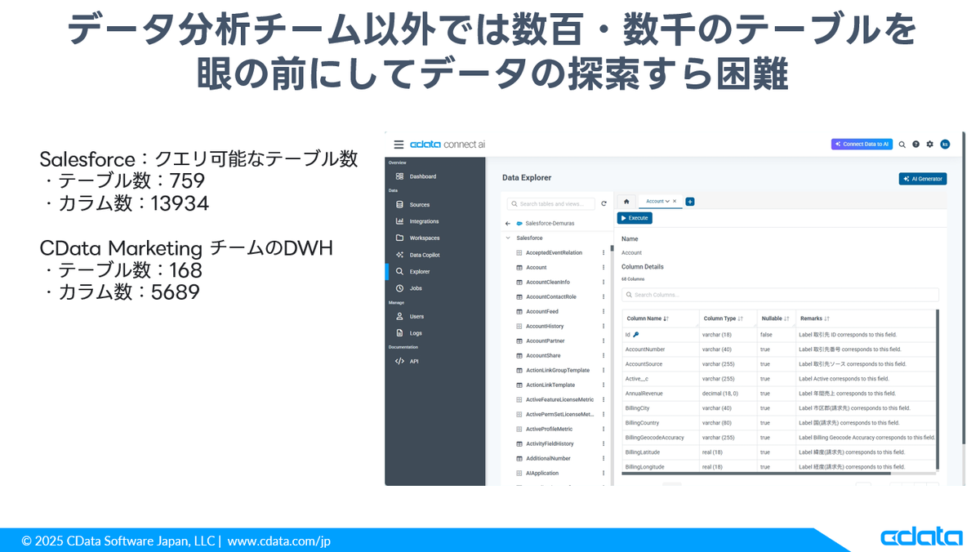Select the Account table in the tree
Viewport: 980px width, 552px height.
coord(536,268)
